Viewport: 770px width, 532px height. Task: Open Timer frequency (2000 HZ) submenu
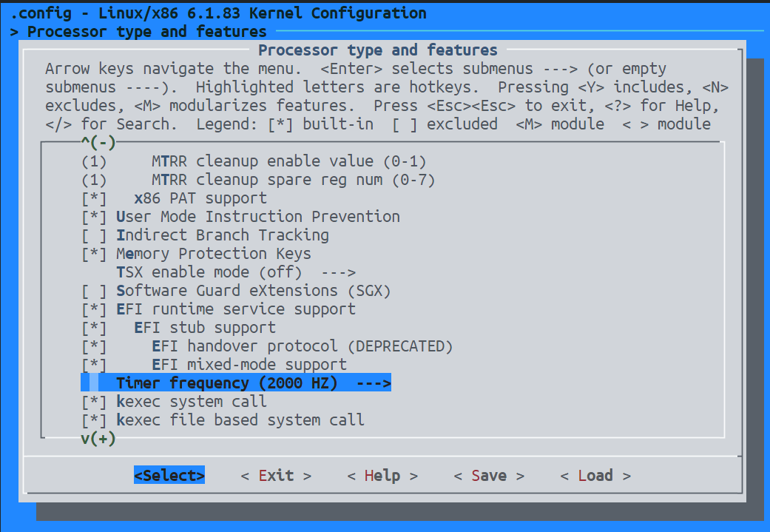point(253,383)
